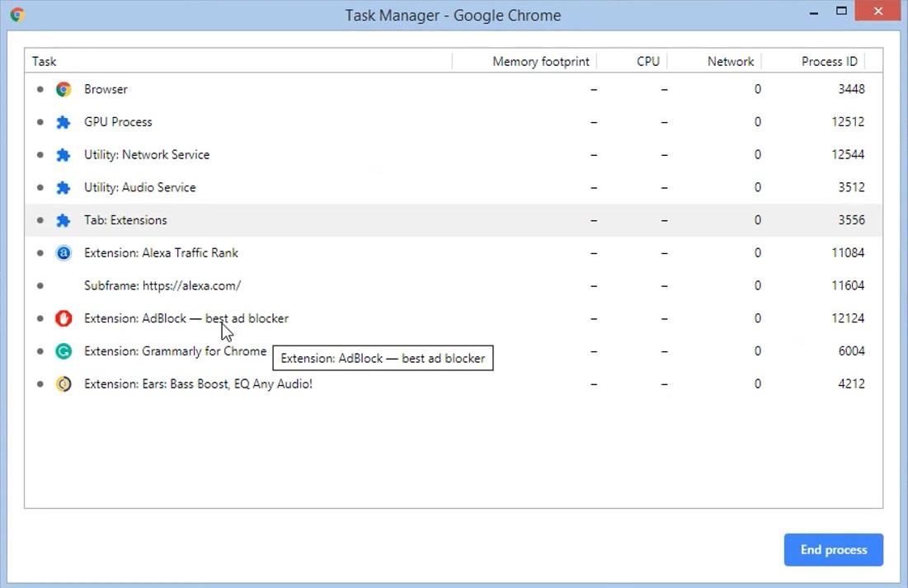This screenshot has height=588, width=908.
Task: Click the Network value 0 in Grammarly row
Action: [757, 351]
